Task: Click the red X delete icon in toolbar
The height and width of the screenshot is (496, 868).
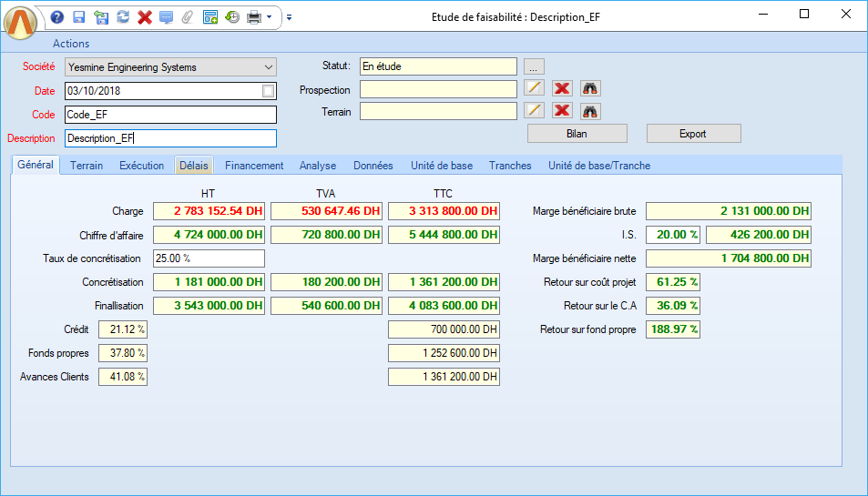Action: point(144,17)
